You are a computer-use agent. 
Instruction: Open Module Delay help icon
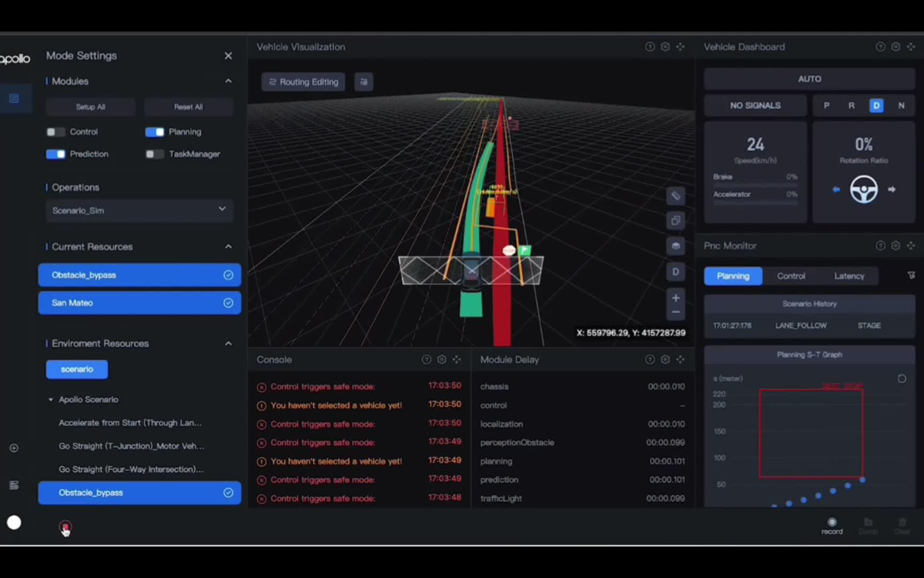tap(650, 360)
